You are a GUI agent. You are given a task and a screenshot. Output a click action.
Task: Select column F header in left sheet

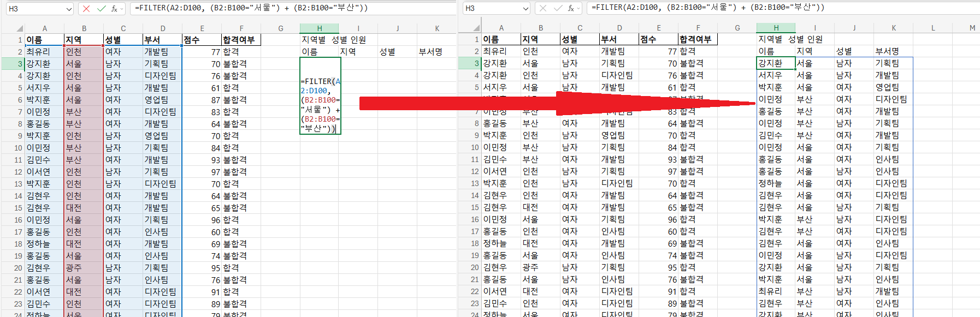click(x=241, y=28)
